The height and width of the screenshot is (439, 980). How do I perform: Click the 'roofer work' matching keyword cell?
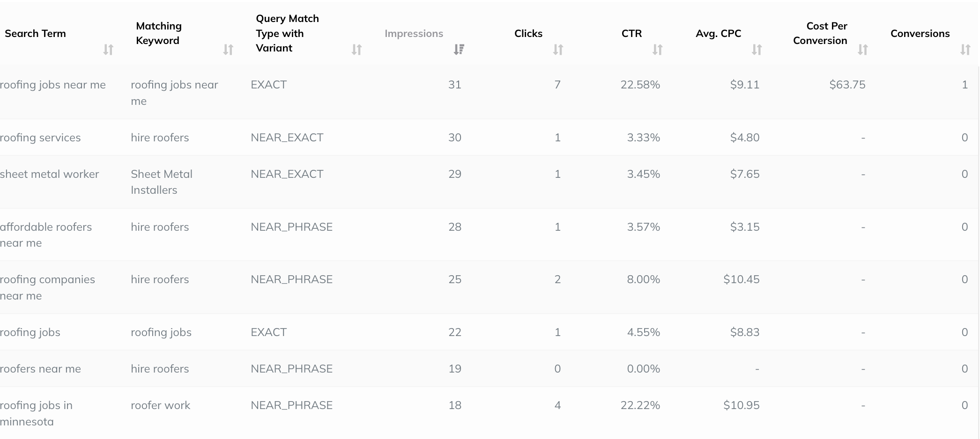click(x=160, y=405)
